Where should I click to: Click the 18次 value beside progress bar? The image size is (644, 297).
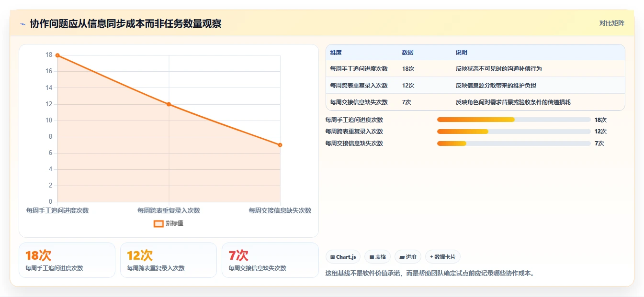[x=600, y=120]
